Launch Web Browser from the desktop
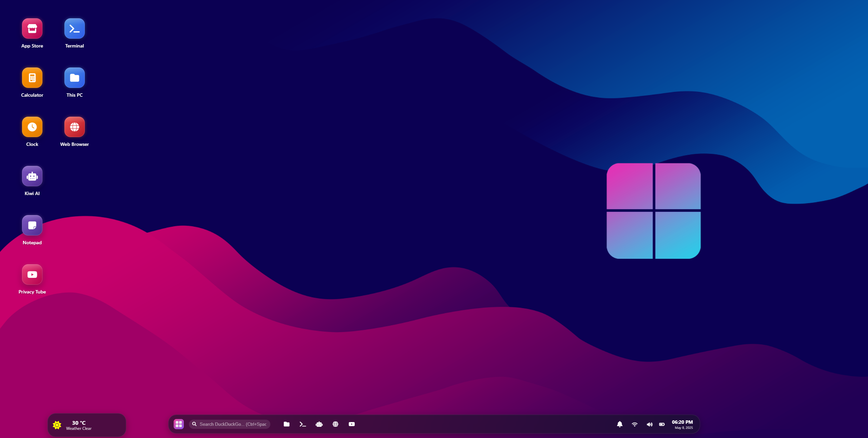Screen dimensions: 868x438 point(74,127)
